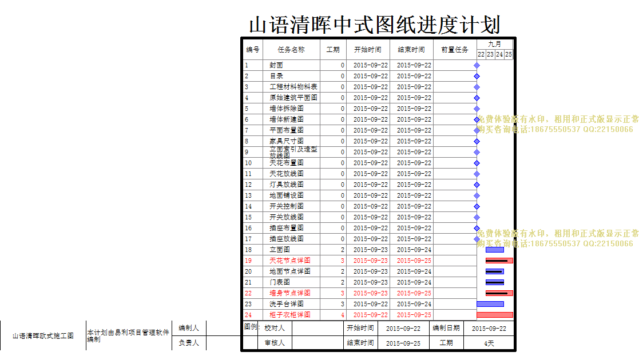Viewport: 639px width, 364px height.
Task: Click the 墙体拆除图 milestone diamond
Action: [x=477, y=109]
